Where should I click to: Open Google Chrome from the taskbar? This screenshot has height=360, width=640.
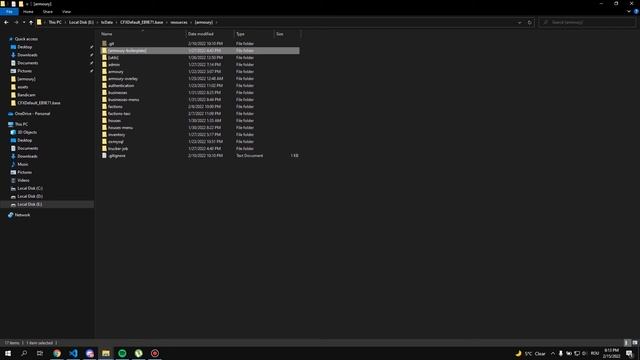[57, 353]
